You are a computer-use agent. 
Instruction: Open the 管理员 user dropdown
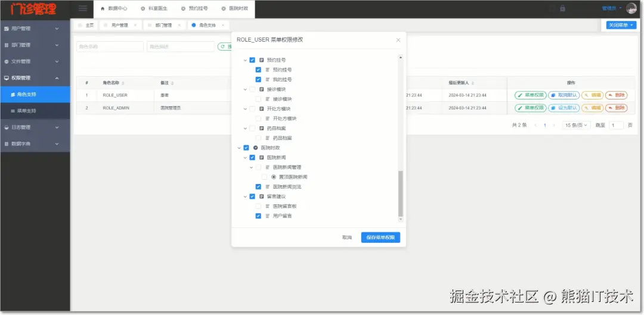click(x=611, y=8)
